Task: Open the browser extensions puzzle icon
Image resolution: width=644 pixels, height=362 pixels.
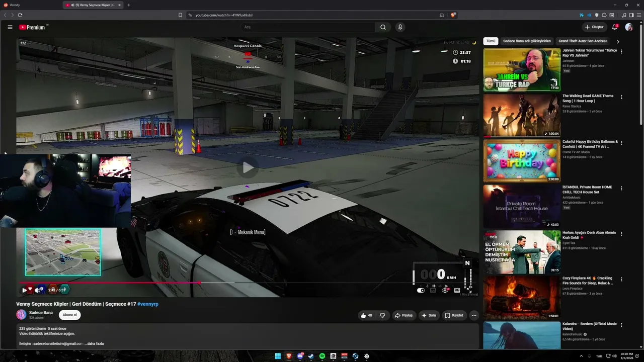Action: [x=604, y=15]
